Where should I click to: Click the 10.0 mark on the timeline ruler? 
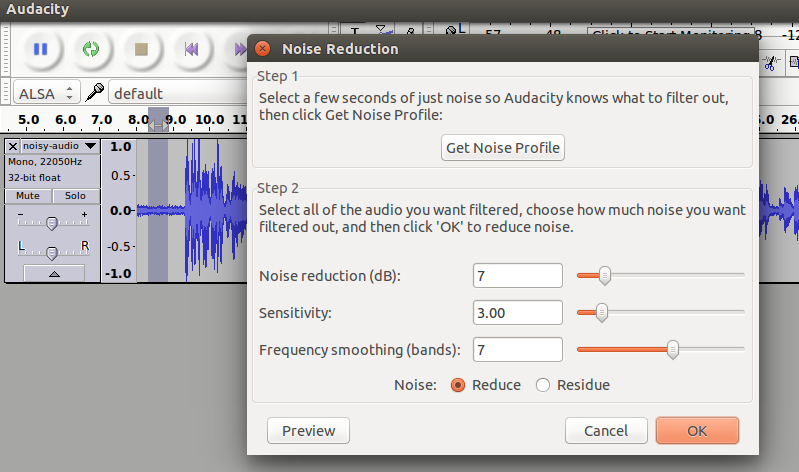click(x=209, y=120)
